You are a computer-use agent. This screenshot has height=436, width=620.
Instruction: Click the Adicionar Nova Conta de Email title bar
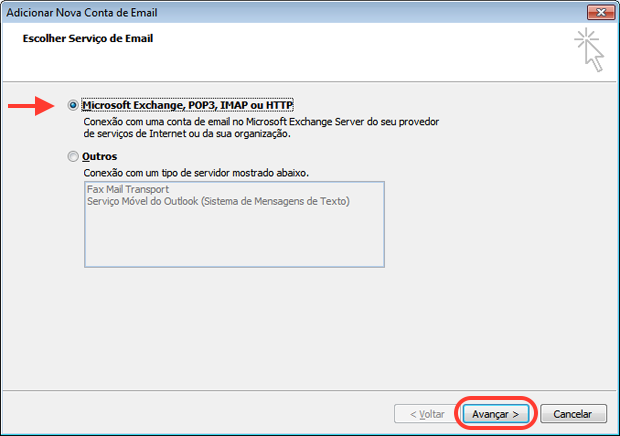tap(295, 12)
